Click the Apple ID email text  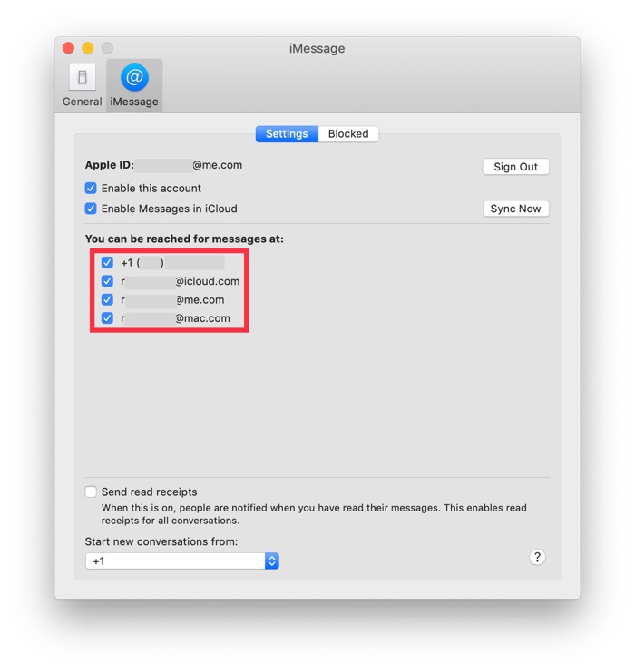[x=190, y=166]
